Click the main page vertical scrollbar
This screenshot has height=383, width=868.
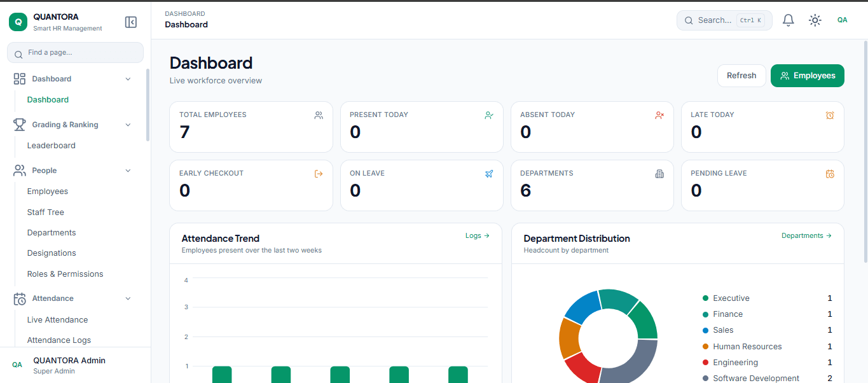click(x=865, y=150)
